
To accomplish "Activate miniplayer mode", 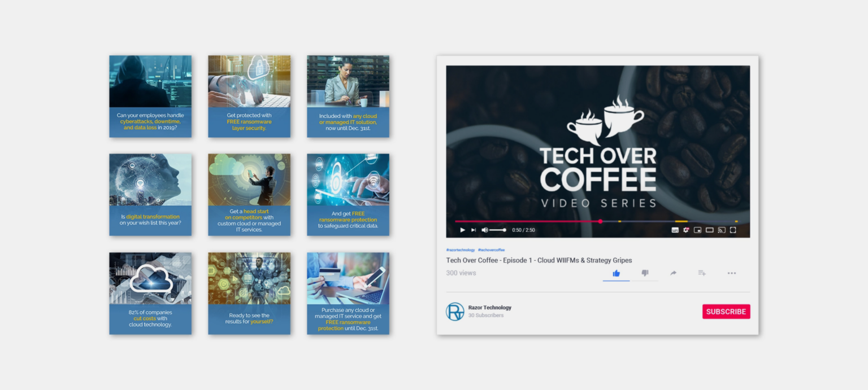I will pos(697,230).
